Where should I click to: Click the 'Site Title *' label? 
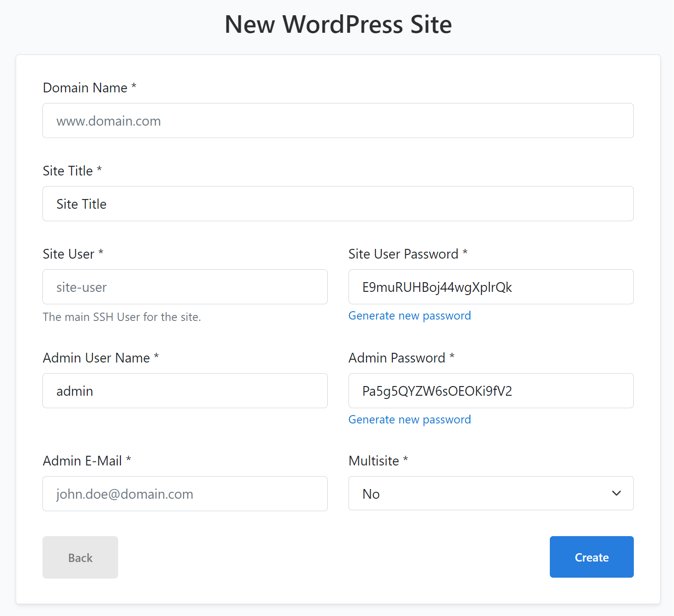(x=72, y=171)
